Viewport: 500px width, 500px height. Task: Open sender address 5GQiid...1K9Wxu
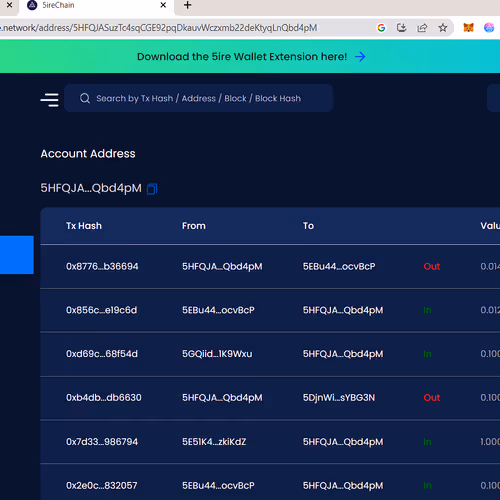click(x=217, y=354)
